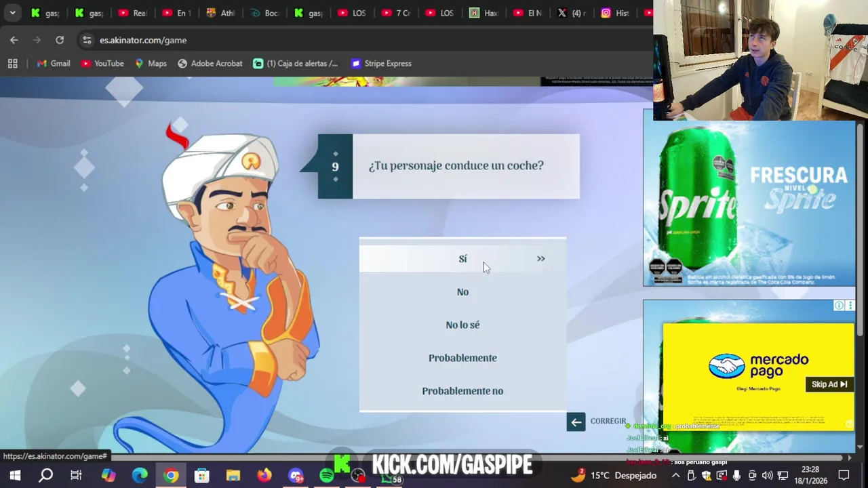The height and width of the screenshot is (488, 868).
Task: Open Microsoft Store from the taskbar
Action: pos(202,475)
